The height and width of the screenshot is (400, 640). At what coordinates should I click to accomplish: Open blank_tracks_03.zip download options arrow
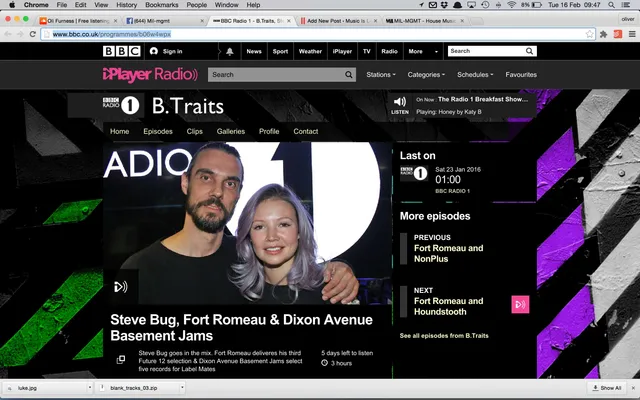click(182, 388)
